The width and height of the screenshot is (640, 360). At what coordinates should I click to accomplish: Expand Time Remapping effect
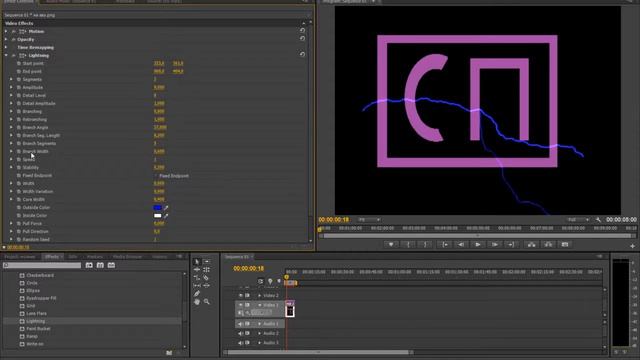pyautogui.click(x=6, y=47)
